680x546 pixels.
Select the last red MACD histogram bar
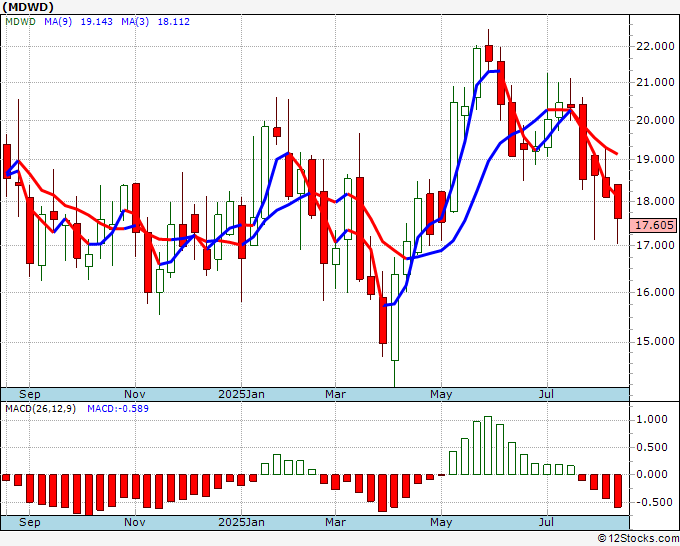[618, 490]
